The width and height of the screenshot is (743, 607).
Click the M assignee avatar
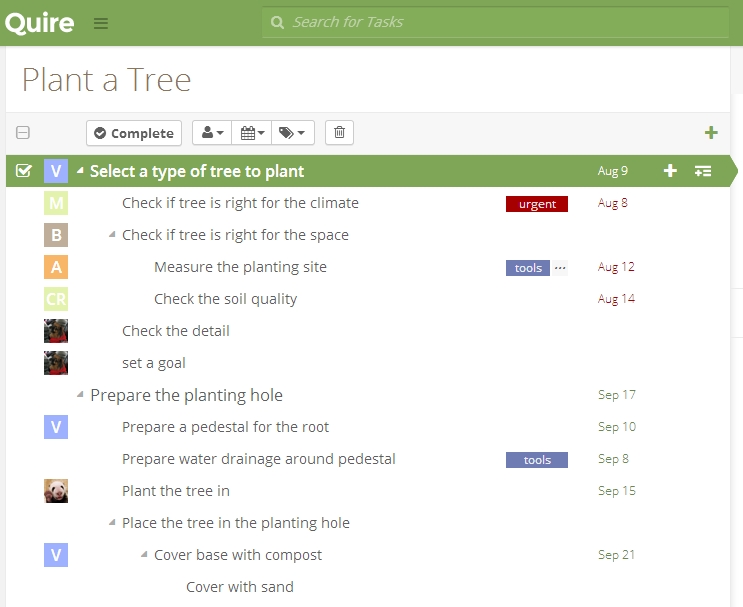tap(56, 203)
